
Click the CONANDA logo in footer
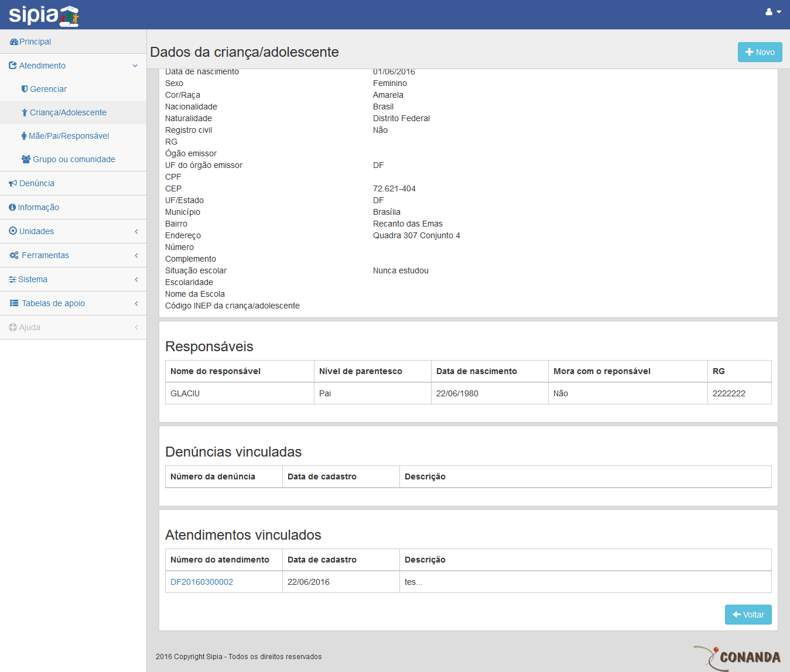(737, 657)
